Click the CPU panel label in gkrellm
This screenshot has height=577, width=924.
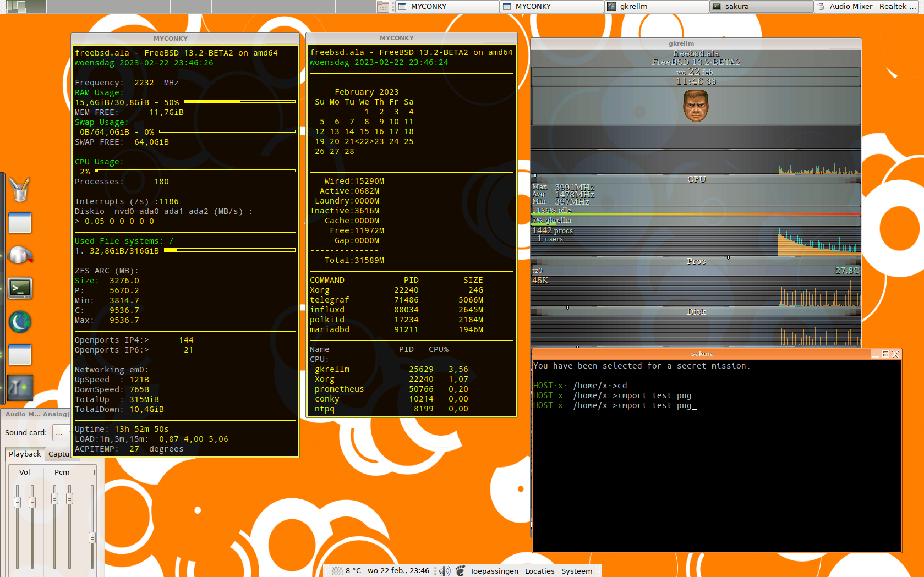[696, 179]
